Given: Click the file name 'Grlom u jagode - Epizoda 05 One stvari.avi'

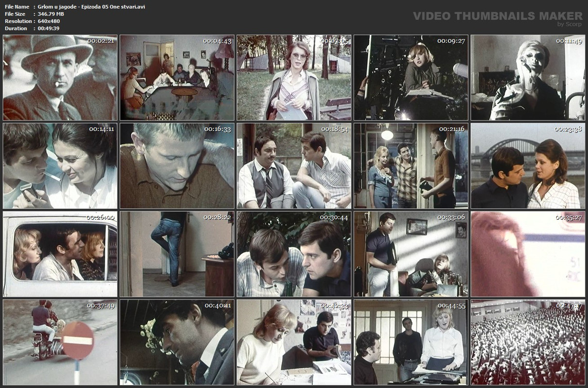Looking at the screenshot, I should (x=91, y=7).
